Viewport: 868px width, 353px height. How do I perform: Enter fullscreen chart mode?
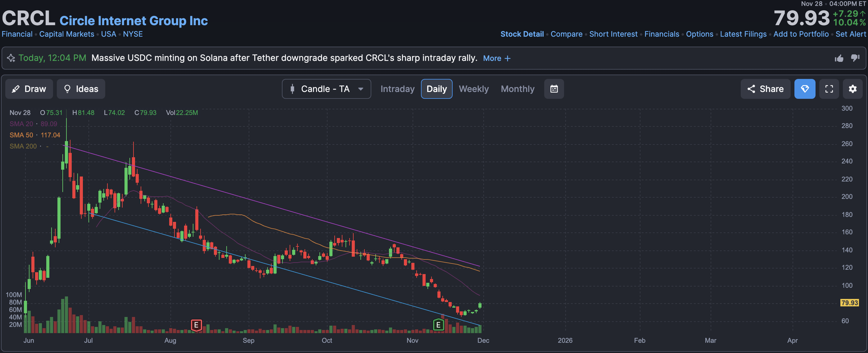click(829, 89)
